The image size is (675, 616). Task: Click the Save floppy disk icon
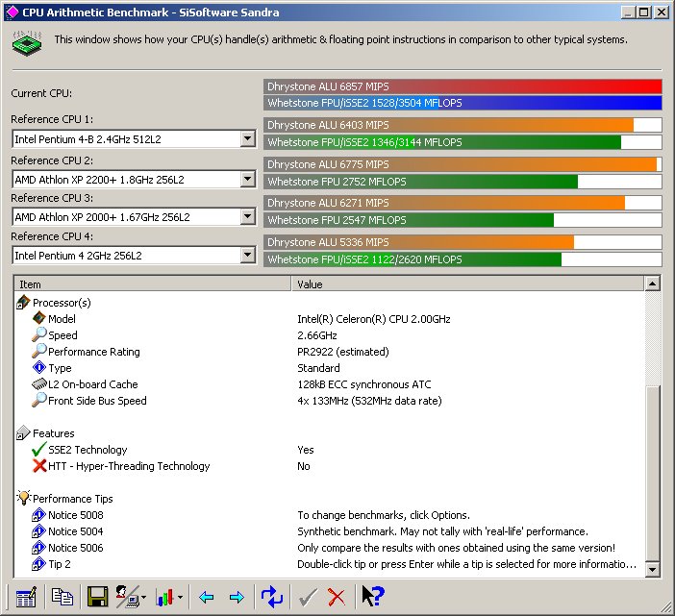coord(98,597)
